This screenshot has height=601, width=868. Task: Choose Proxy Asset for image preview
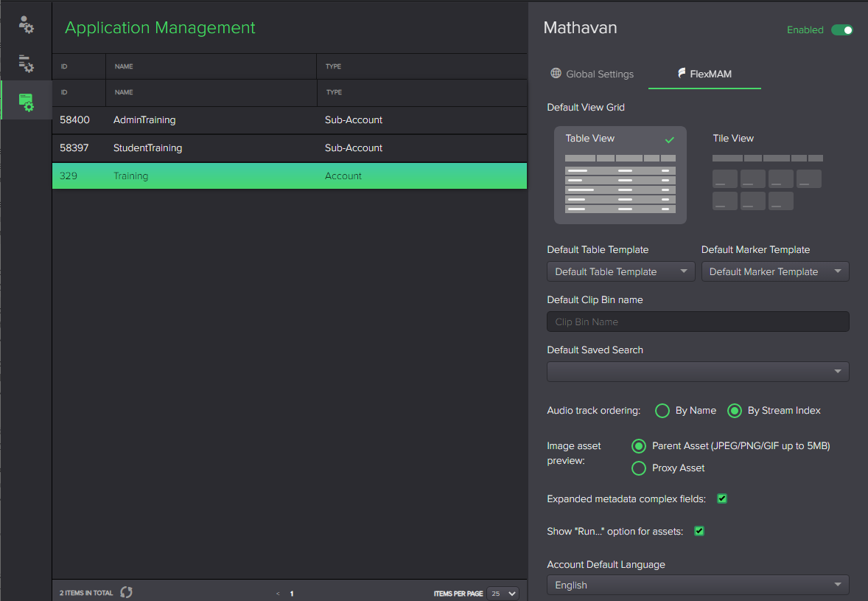click(x=638, y=468)
